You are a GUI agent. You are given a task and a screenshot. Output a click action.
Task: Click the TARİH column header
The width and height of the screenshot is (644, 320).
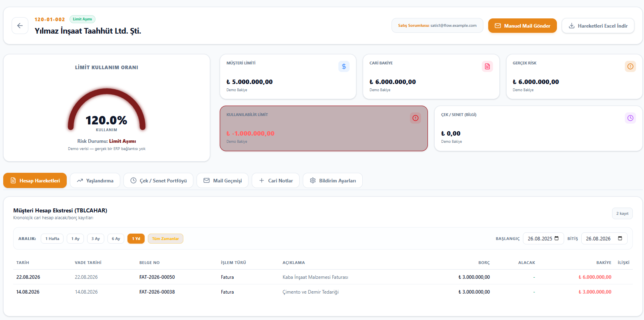tap(23, 263)
